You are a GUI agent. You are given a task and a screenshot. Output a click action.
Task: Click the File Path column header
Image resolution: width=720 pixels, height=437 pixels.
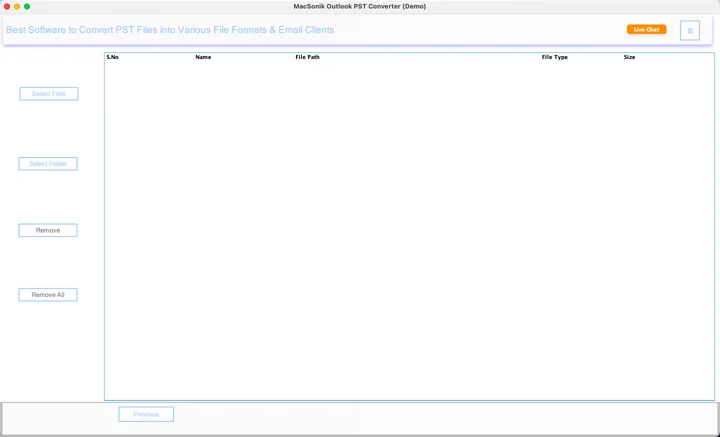307,57
